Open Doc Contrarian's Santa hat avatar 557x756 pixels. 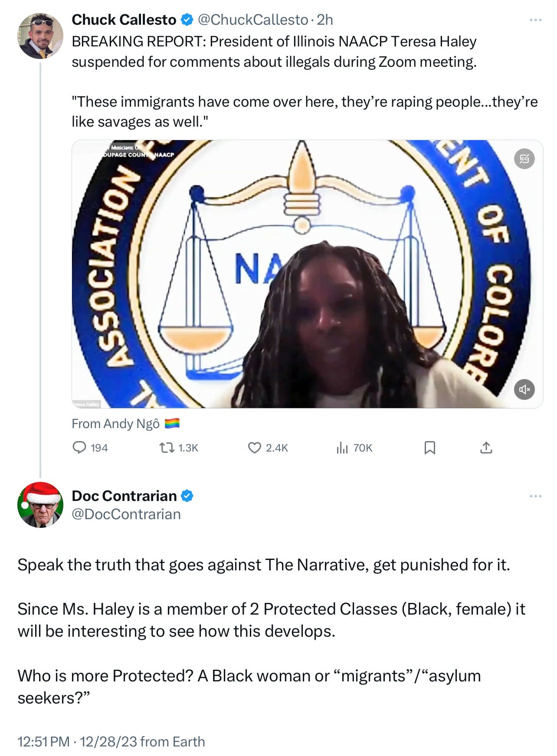pyautogui.click(x=40, y=504)
